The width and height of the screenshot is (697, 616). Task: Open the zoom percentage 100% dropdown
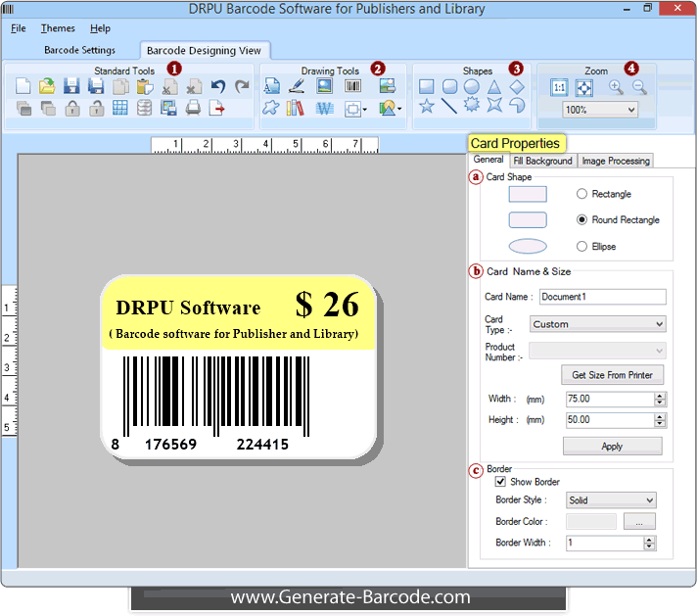click(600, 110)
